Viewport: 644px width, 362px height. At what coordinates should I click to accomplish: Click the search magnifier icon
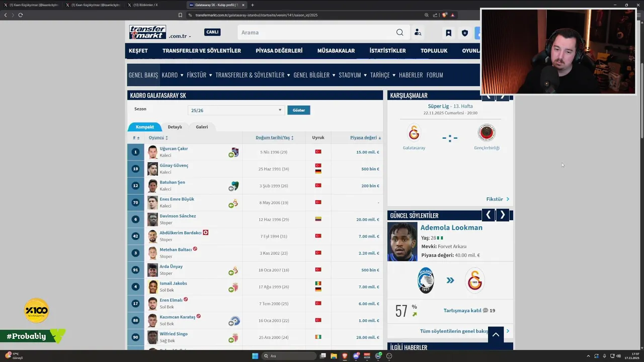[x=399, y=32]
